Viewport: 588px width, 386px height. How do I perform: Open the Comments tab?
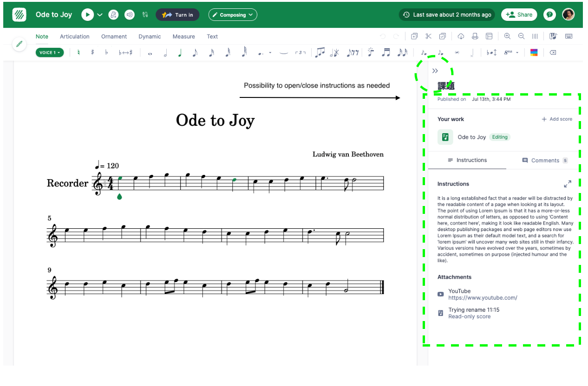point(545,161)
